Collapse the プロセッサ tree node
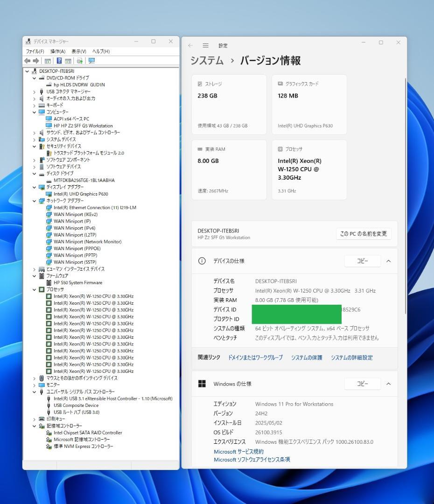Viewport: 434px width, 504px height. (34, 289)
